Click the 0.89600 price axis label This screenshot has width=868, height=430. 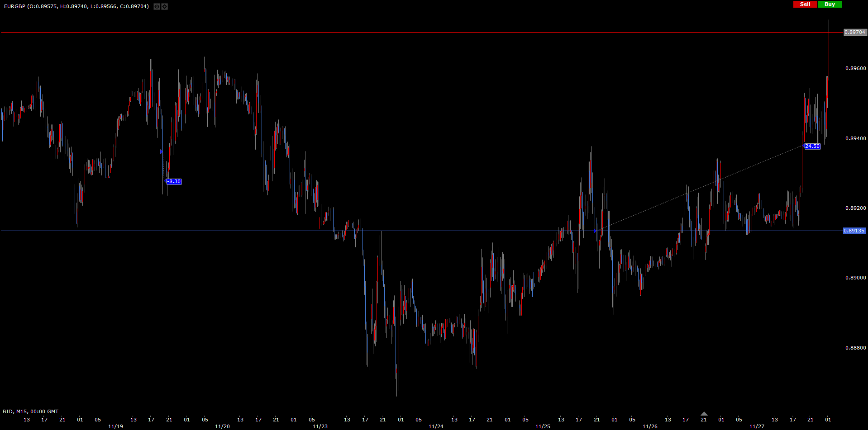(x=855, y=68)
